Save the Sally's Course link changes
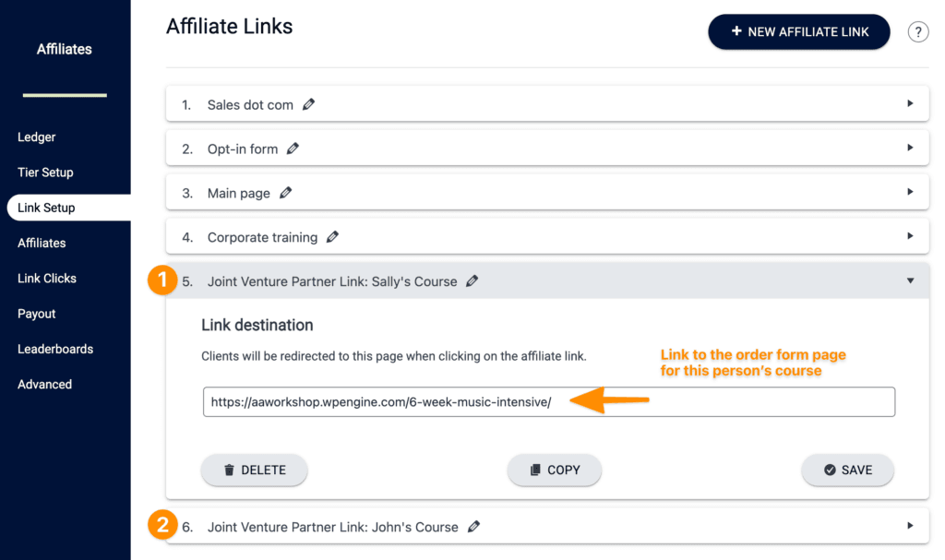Screen dimensions: 945x560 [x=847, y=470]
